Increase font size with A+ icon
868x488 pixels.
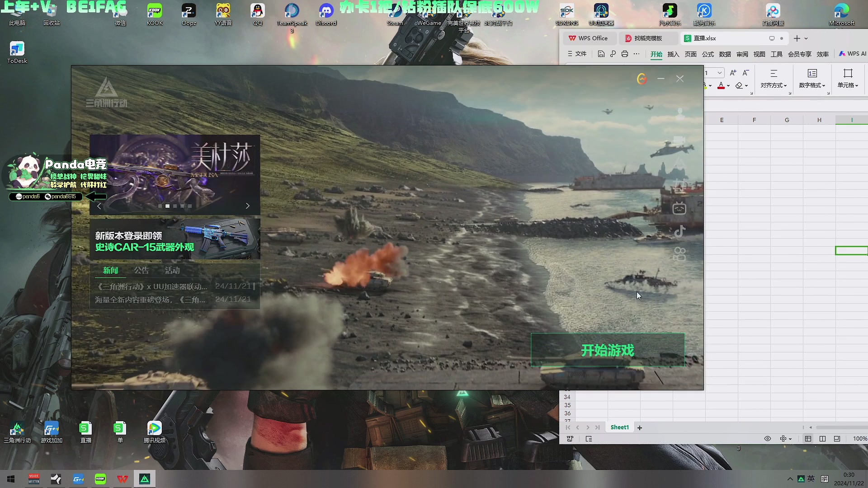(733, 73)
